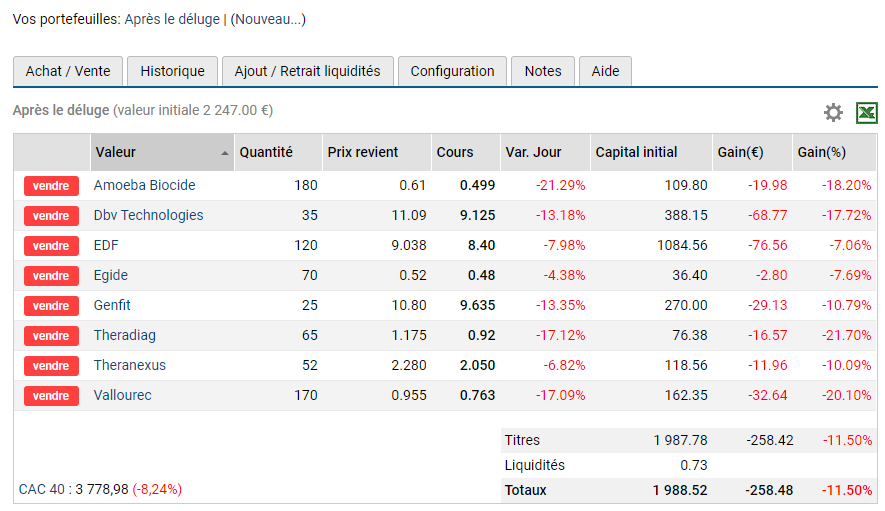This screenshot has height=511, width=885.
Task: Select the Titres total 1 987.78
Action: (680, 440)
